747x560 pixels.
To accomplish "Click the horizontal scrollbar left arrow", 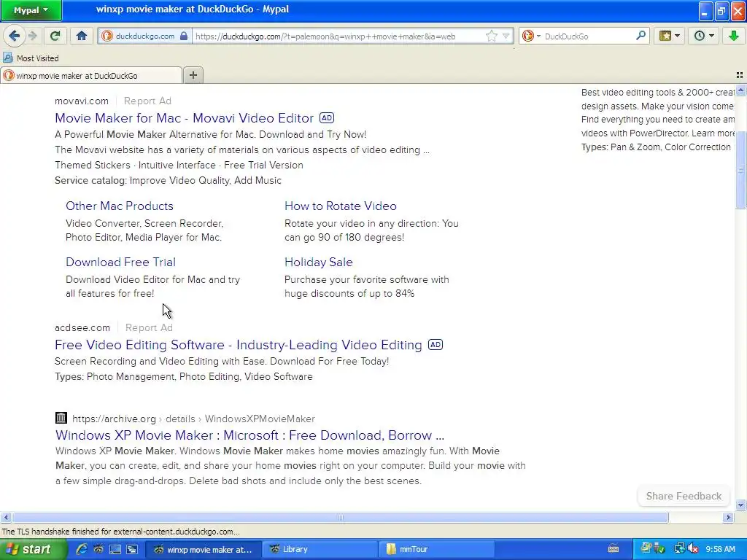I will tap(6, 517).
